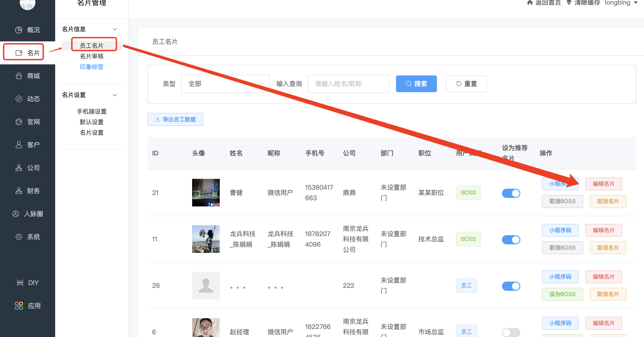This screenshot has height=337, width=644.
Task: Click 小程序码 for ID 26
Action: click(x=560, y=277)
